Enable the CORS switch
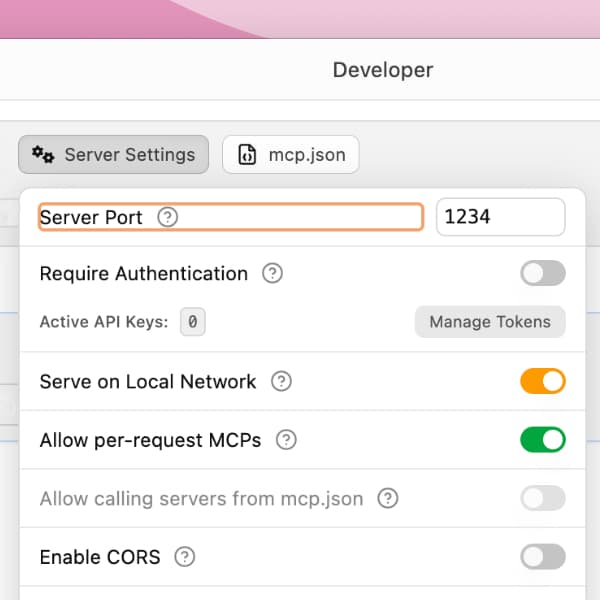Screen dimensions: 600x600 pos(543,557)
